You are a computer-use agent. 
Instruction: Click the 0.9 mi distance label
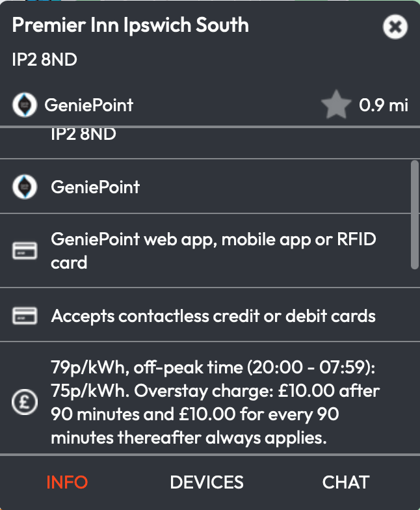[384, 105]
